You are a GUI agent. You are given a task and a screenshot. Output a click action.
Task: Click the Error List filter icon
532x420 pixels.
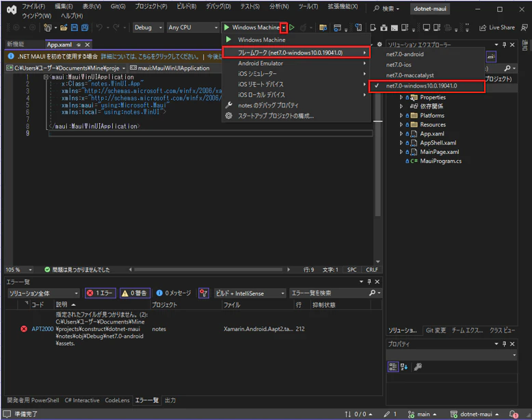tap(204, 293)
